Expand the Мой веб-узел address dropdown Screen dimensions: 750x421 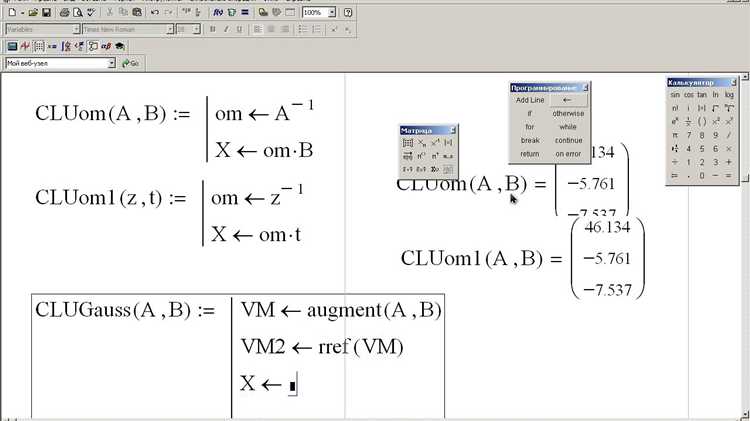pyautogui.click(x=111, y=63)
